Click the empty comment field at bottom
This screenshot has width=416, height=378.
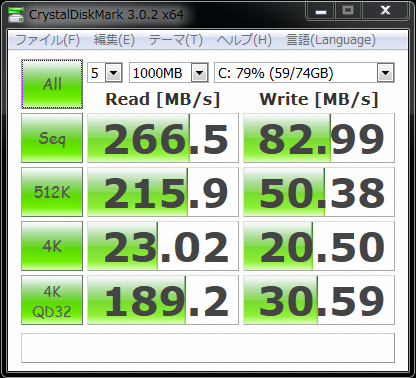[x=208, y=348]
